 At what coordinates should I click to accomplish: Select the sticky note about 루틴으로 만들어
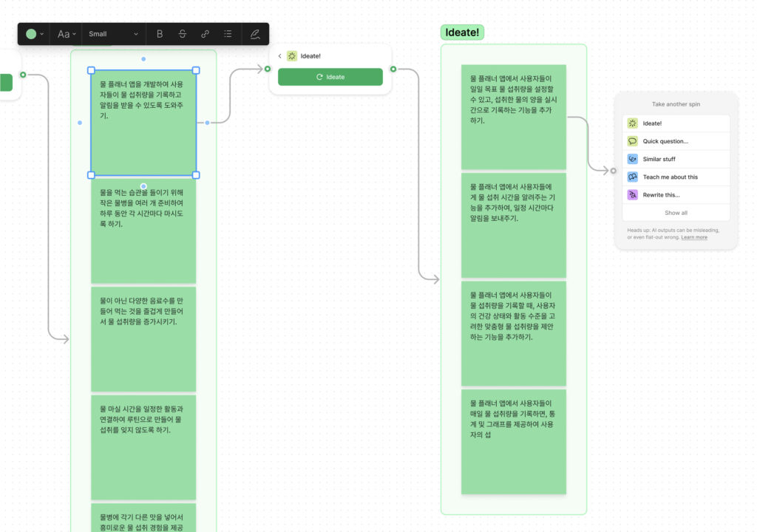pyautogui.click(x=143, y=447)
